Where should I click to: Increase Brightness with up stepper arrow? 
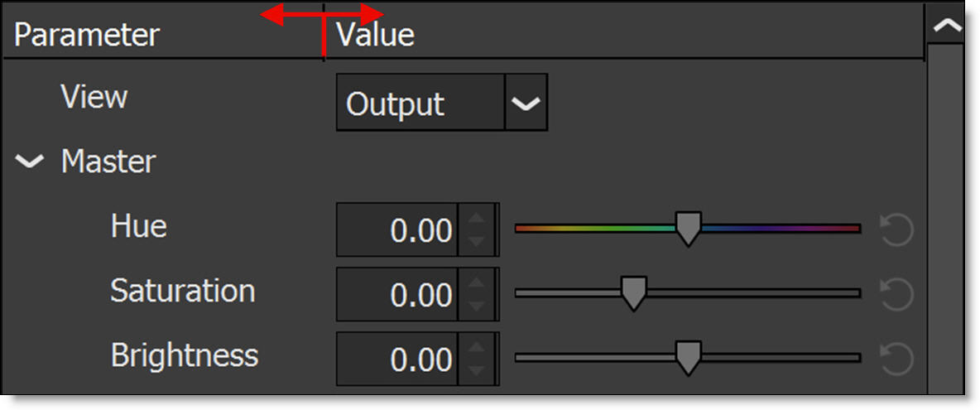click(476, 350)
